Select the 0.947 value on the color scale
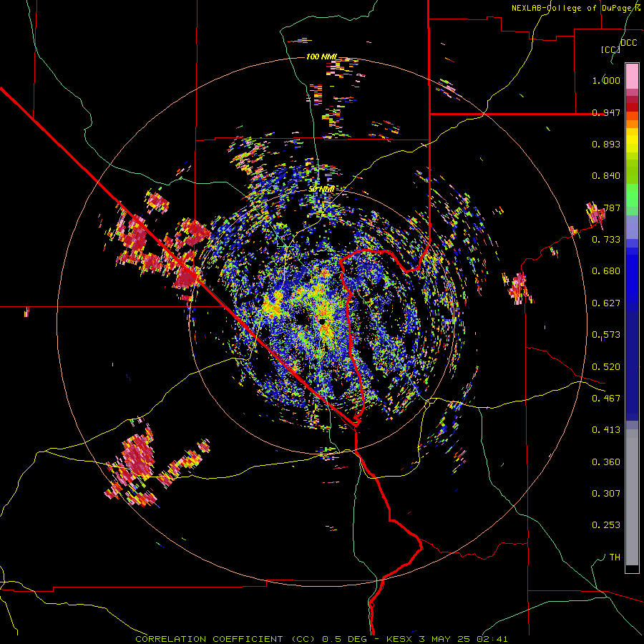Image resolution: width=644 pixels, height=644 pixels. [606, 112]
